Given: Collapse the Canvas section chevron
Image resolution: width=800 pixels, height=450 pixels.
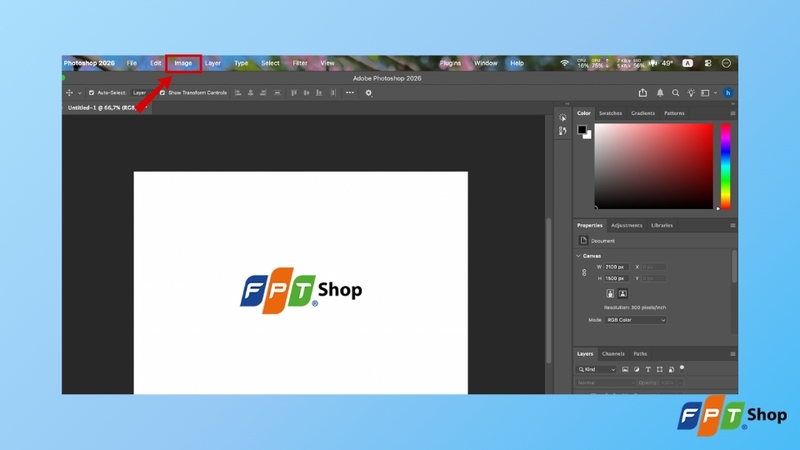Looking at the screenshot, I should coord(579,256).
